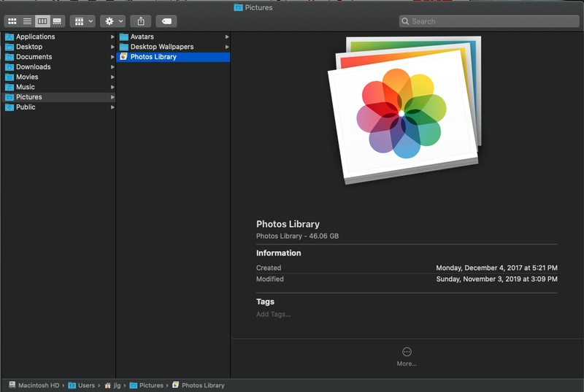
Task: Click the Search field
Action: [489, 21]
